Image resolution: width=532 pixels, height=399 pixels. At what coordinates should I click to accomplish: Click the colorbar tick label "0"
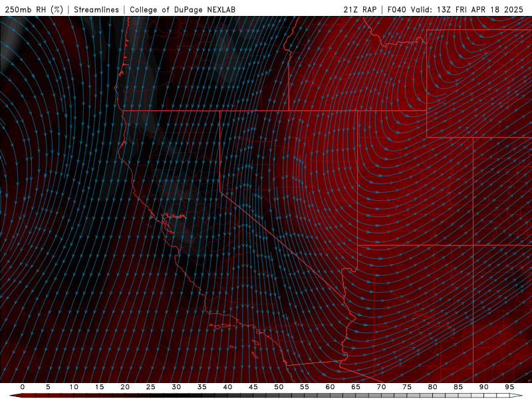23,387
